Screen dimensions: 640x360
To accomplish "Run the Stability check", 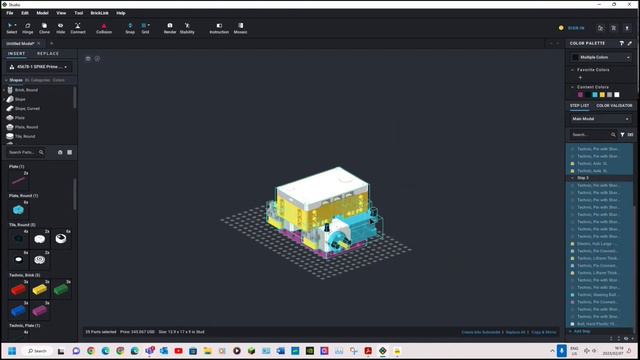I will click(x=187, y=28).
